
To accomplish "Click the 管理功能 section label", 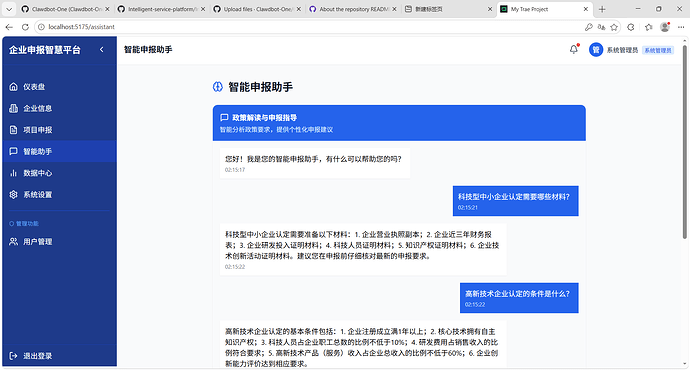I will 27,223.
